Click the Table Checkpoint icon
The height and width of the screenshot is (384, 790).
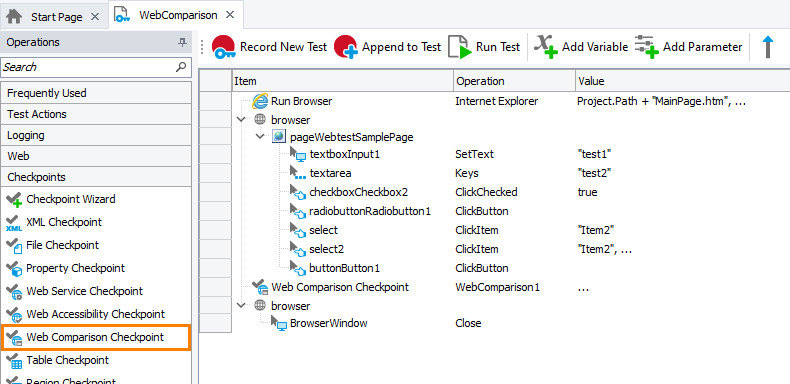(14, 361)
